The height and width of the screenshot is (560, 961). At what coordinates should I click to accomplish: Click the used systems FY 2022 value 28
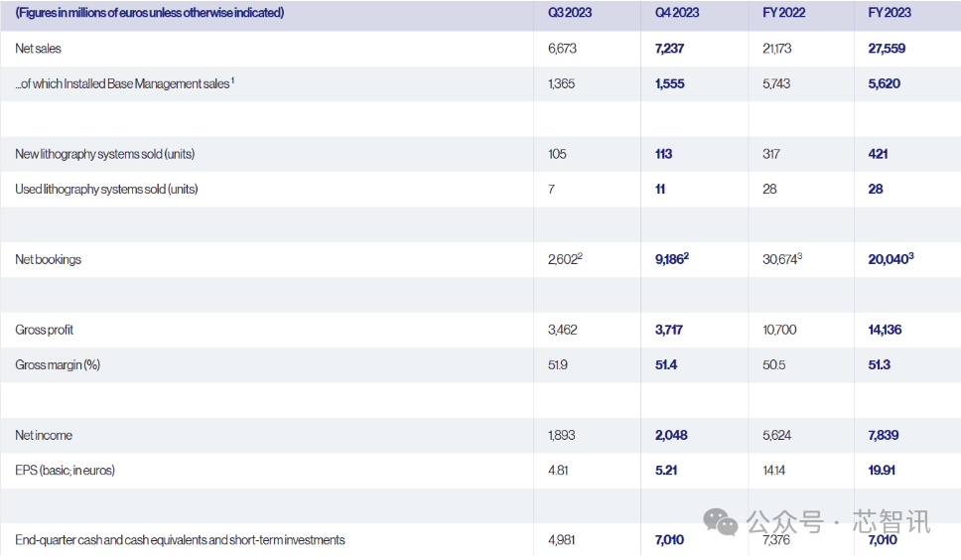769,190
